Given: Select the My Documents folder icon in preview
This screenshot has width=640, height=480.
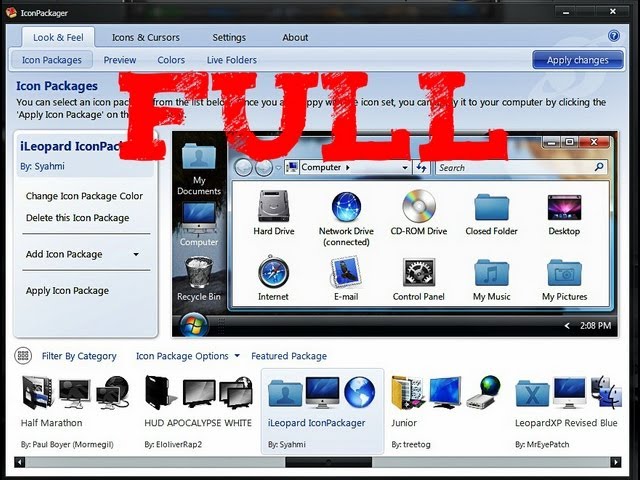Looking at the screenshot, I should 199,156.
